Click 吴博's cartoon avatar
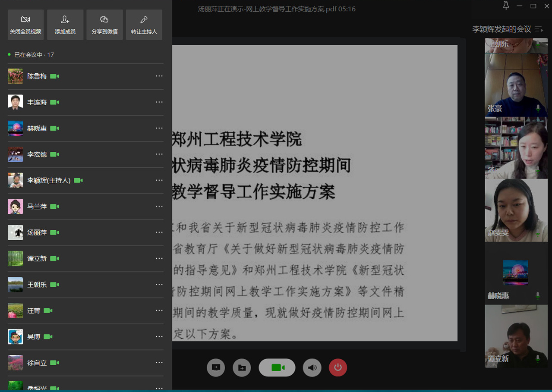The width and height of the screenshot is (552, 392). click(x=16, y=336)
